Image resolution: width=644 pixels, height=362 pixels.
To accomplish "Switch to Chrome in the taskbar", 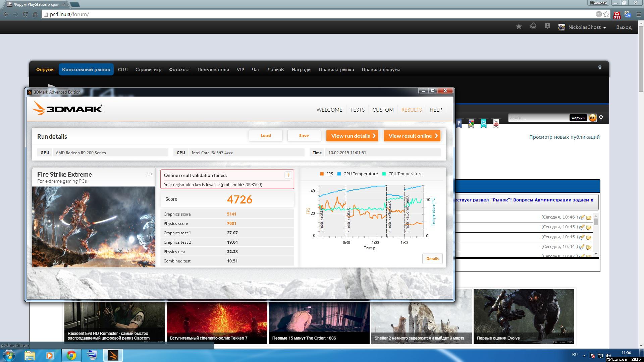I will (71, 355).
